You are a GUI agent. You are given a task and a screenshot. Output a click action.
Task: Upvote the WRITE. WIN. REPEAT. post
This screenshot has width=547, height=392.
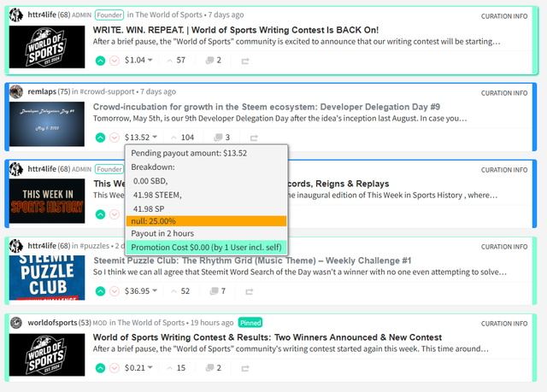[100, 61]
